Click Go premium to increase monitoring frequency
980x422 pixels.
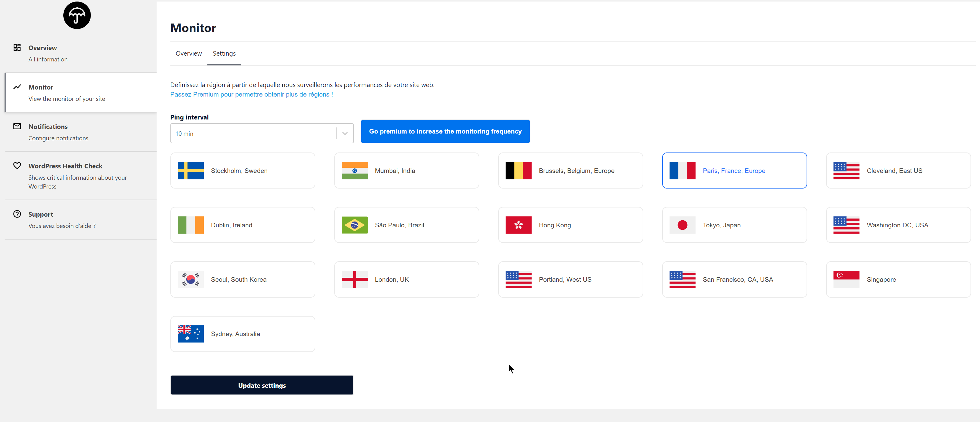pos(445,131)
